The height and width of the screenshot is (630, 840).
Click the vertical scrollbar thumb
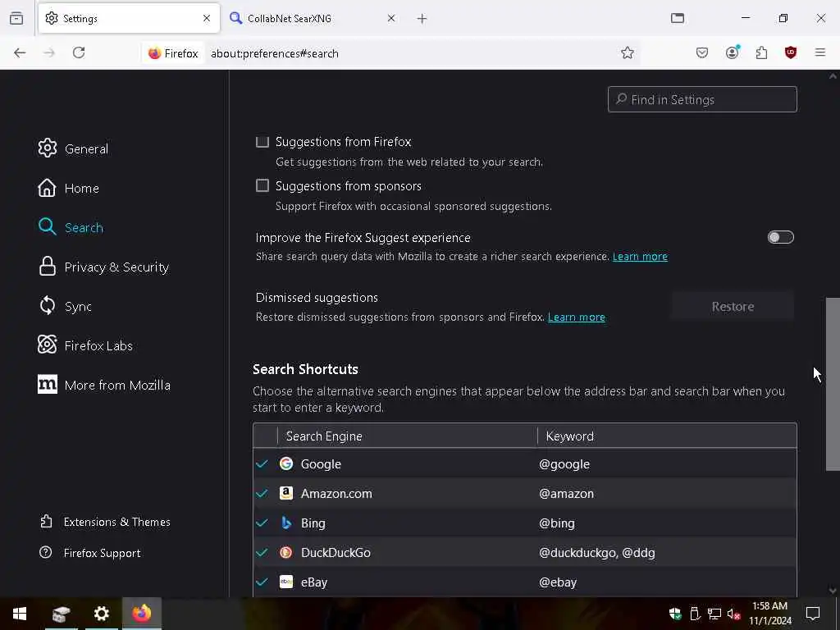[x=833, y=384]
